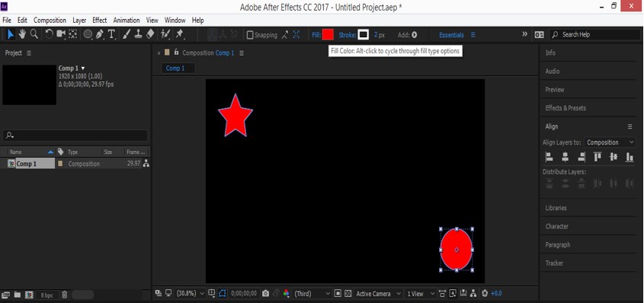Click the Fast Previews icon
The width and height of the screenshot is (644, 303).
tap(453, 294)
